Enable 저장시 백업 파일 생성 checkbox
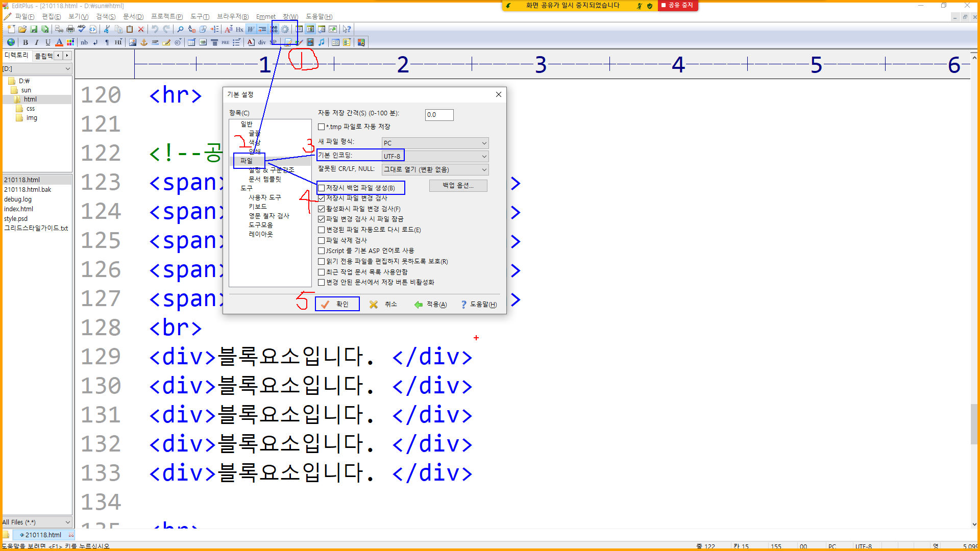 click(322, 188)
